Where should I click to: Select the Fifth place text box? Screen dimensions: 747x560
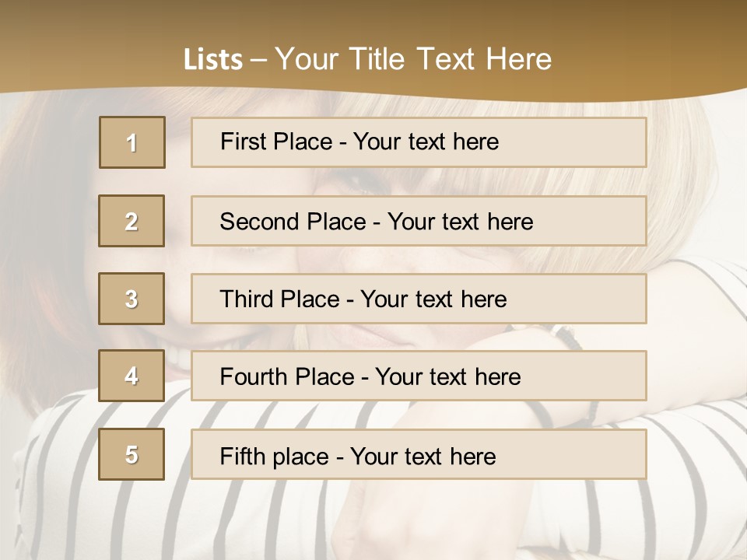pos(419,453)
